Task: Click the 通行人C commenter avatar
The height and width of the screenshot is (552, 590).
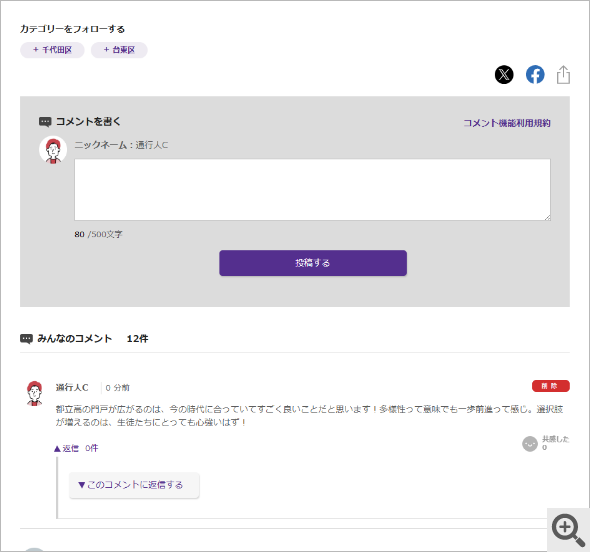Action: [x=35, y=393]
